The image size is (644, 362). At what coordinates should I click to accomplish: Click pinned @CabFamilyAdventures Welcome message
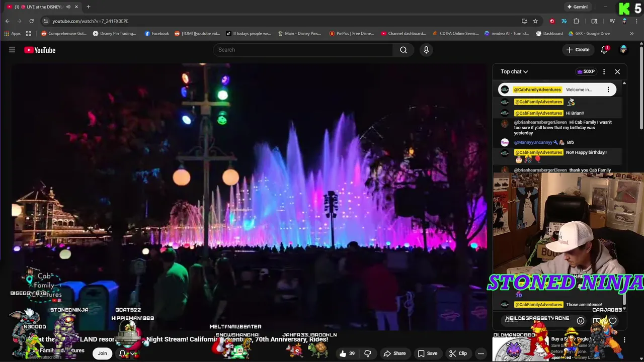[557, 89]
